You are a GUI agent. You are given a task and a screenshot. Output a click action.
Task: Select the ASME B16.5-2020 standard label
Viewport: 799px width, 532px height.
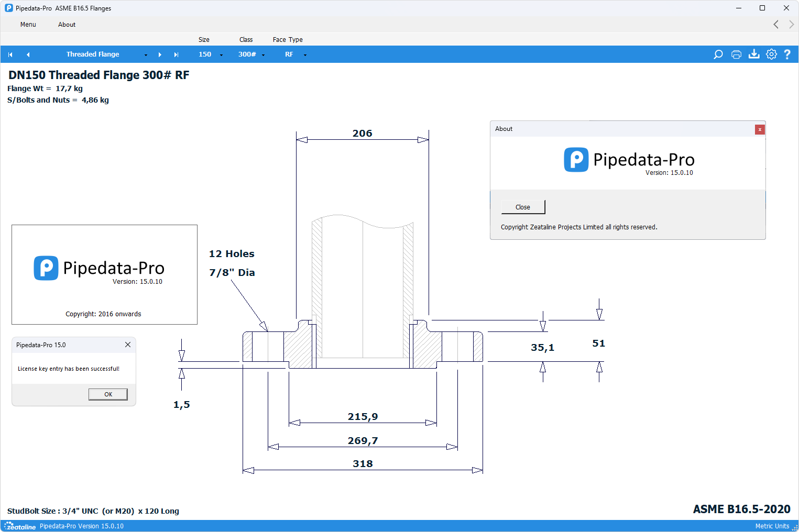[x=741, y=509]
